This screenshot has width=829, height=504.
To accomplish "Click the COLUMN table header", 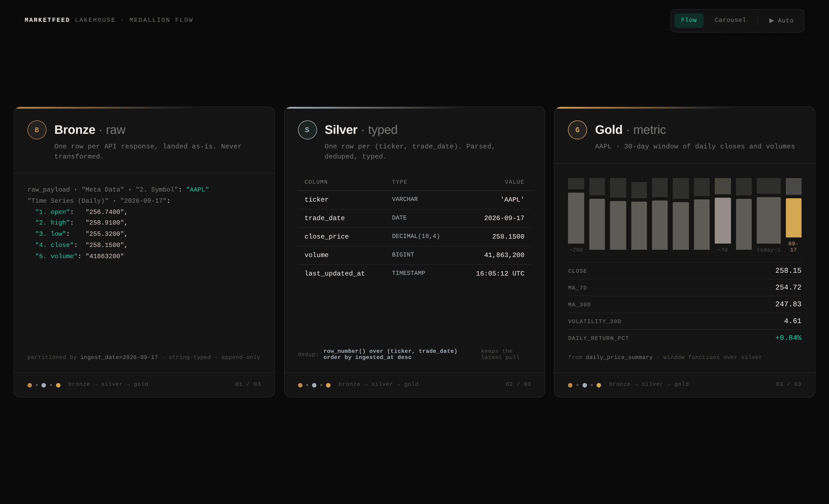I will coord(316,182).
